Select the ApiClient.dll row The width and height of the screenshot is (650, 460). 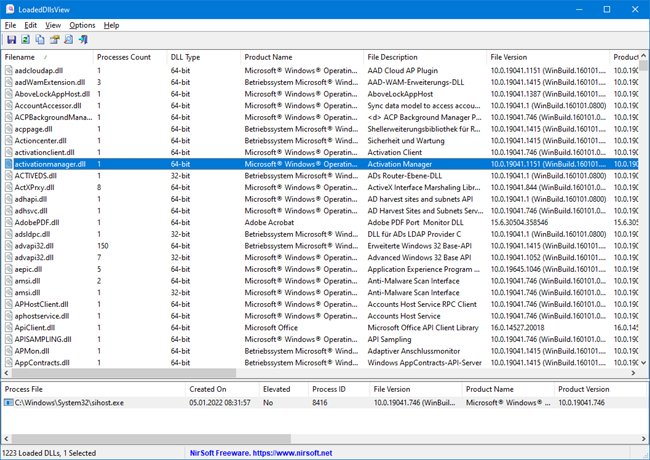coord(35,327)
